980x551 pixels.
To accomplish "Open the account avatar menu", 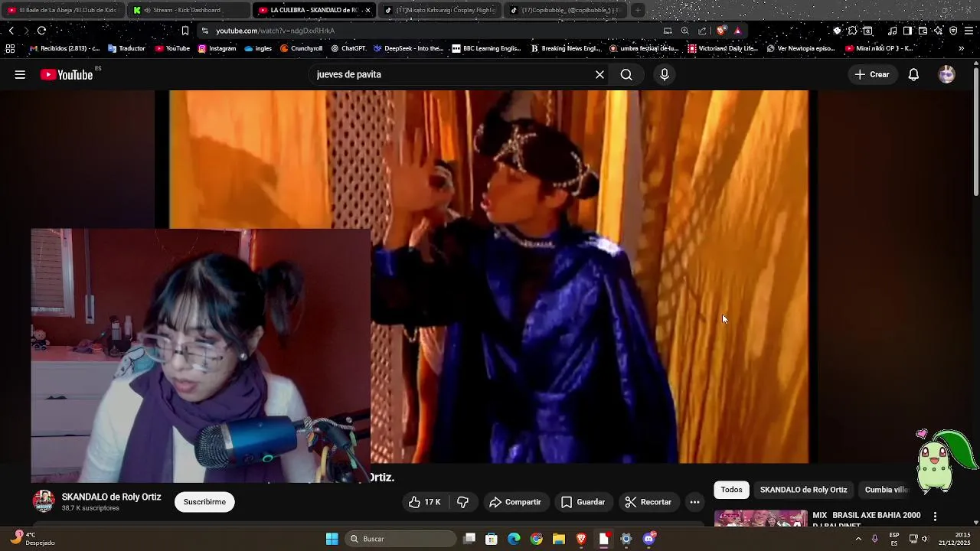I will (947, 74).
